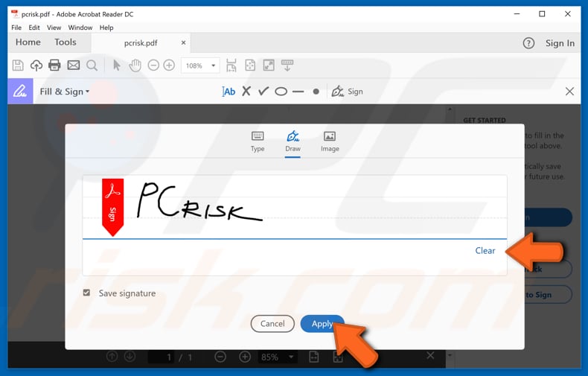Image resolution: width=588 pixels, height=376 pixels.
Task: Select the Add Text Ab tool
Action: point(229,91)
